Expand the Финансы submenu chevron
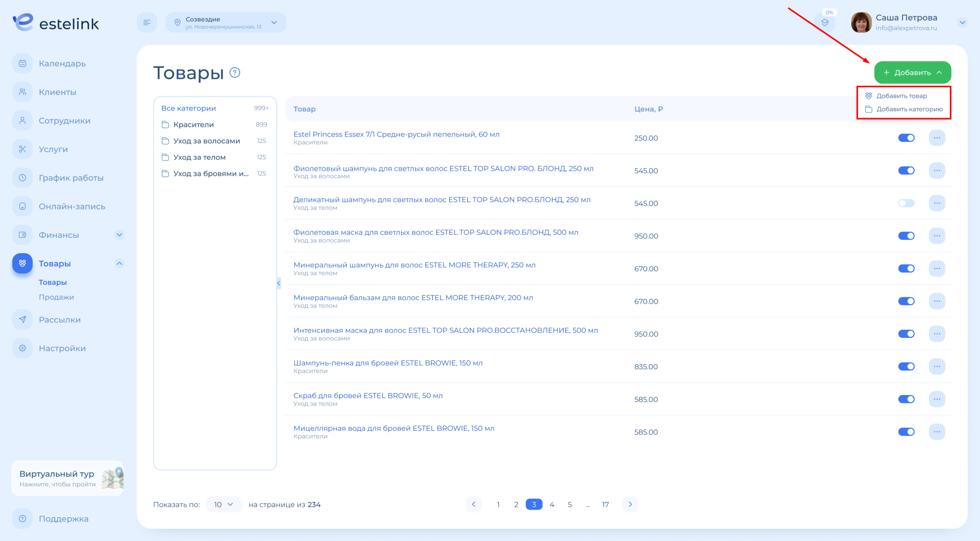Viewport: 980px width, 541px height. pyautogui.click(x=119, y=235)
